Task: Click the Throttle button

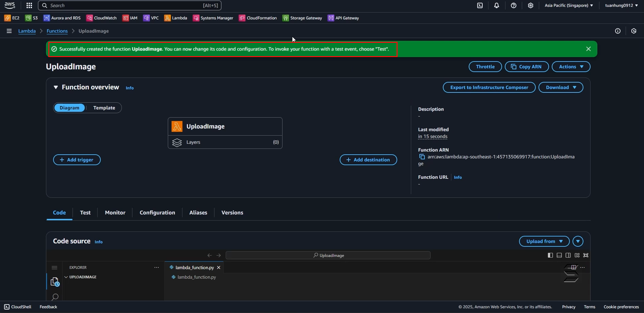Action: tap(485, 67)
